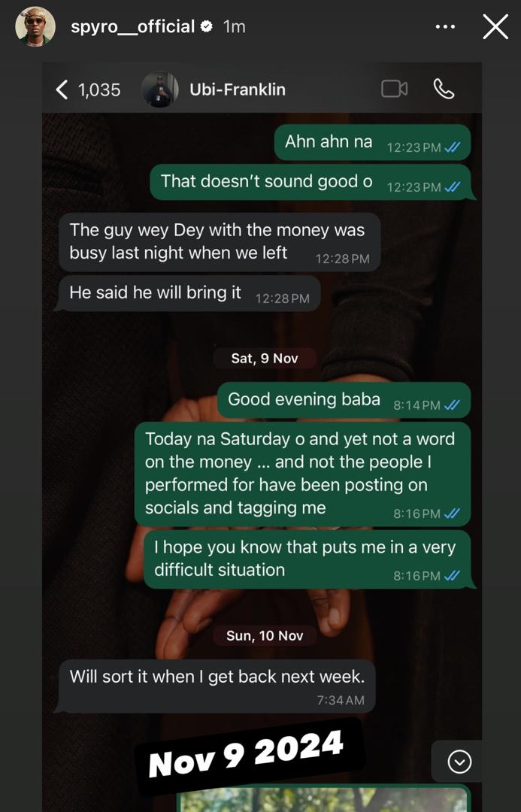Screen dimensions: 521x812
Task: Go back using the chat back chevron
Action: pos(62,89)
